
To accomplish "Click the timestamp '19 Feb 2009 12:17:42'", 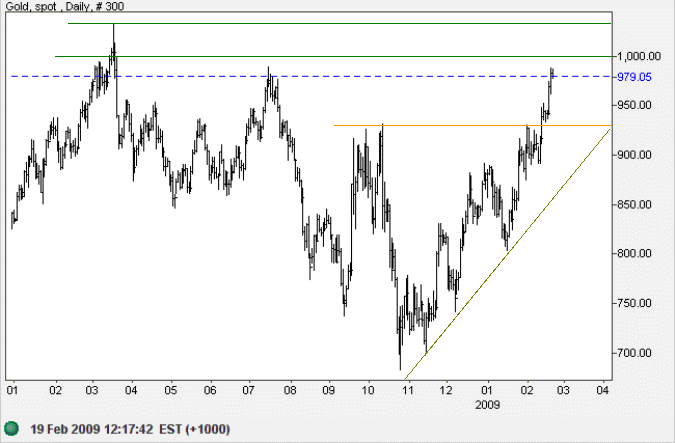I will [x=91, y=429].
